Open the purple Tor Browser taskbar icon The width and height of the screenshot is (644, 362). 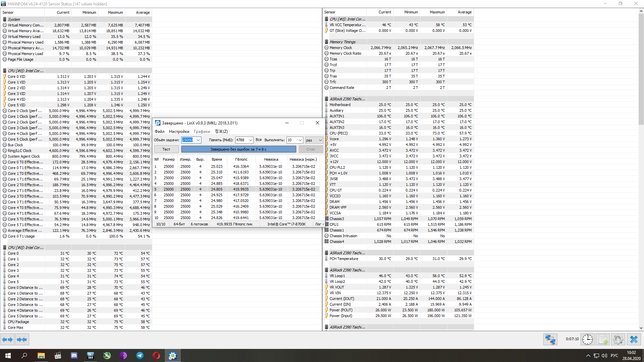tap(123, 356)
